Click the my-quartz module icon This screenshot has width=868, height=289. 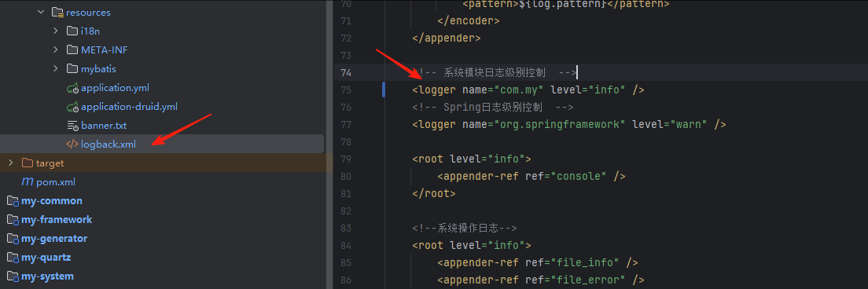[x=13, y=258]
